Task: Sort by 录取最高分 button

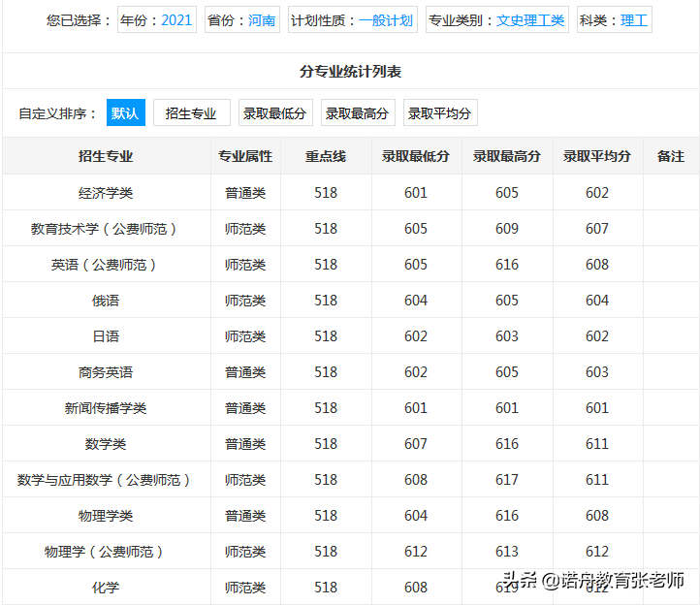Action: 358,112
